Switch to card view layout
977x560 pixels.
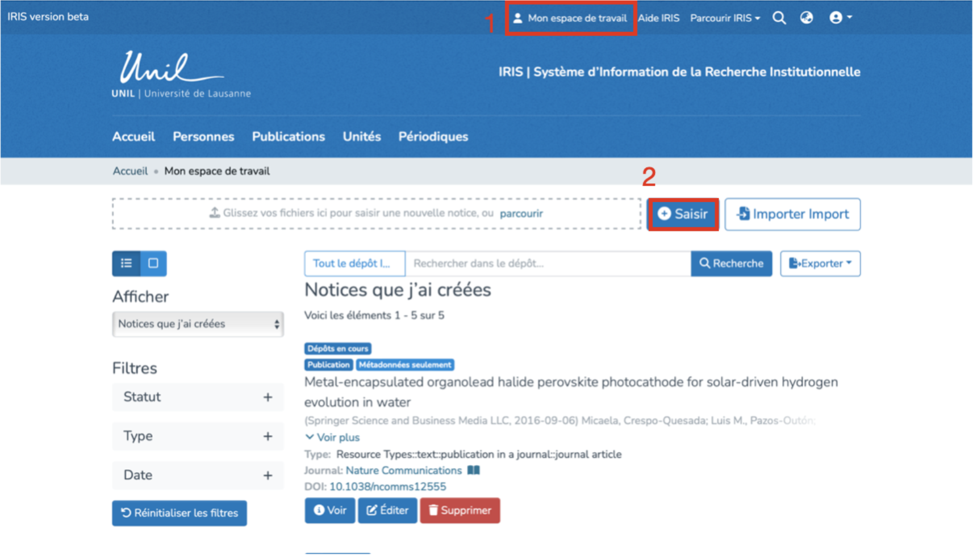(153, 264)
